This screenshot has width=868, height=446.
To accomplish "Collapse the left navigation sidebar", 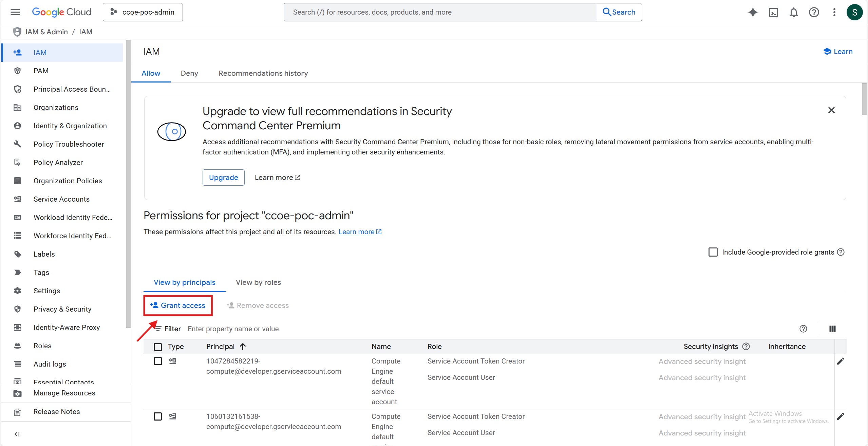I will [17, 434].
